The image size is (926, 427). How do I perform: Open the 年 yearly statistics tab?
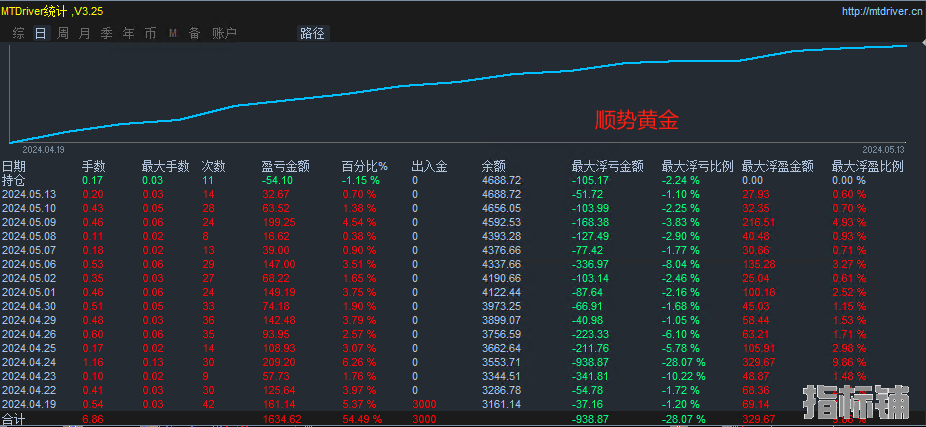128,33
